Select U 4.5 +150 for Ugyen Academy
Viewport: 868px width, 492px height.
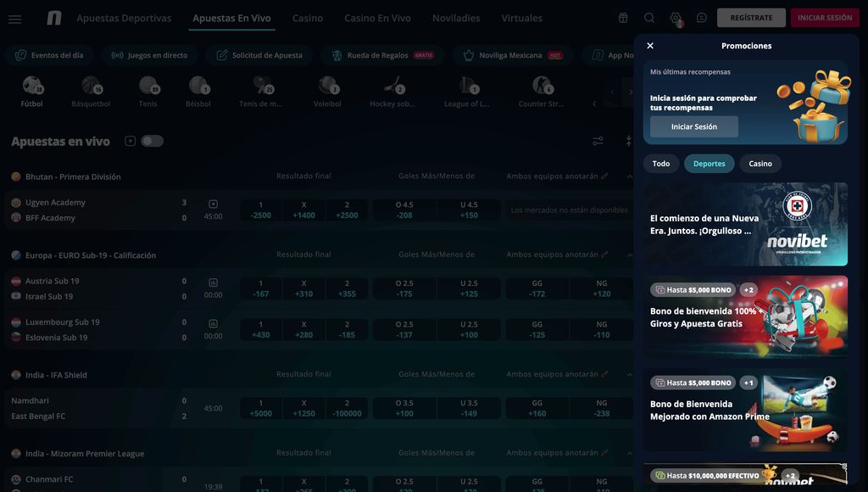(x=469, y=210)
